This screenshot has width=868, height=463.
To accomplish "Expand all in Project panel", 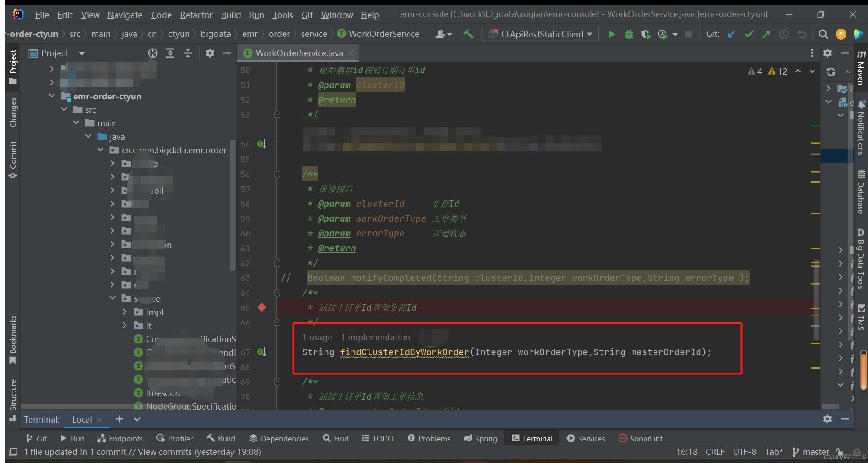I will (x=170, y=53).
